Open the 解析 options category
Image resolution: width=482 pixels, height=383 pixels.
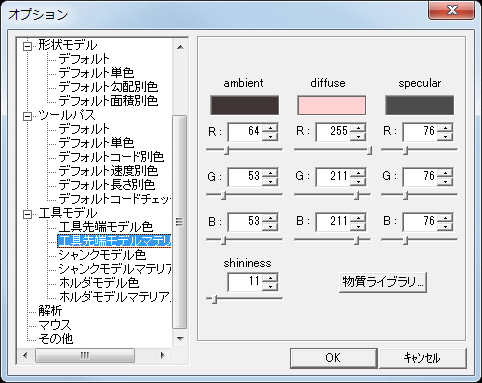50,311
